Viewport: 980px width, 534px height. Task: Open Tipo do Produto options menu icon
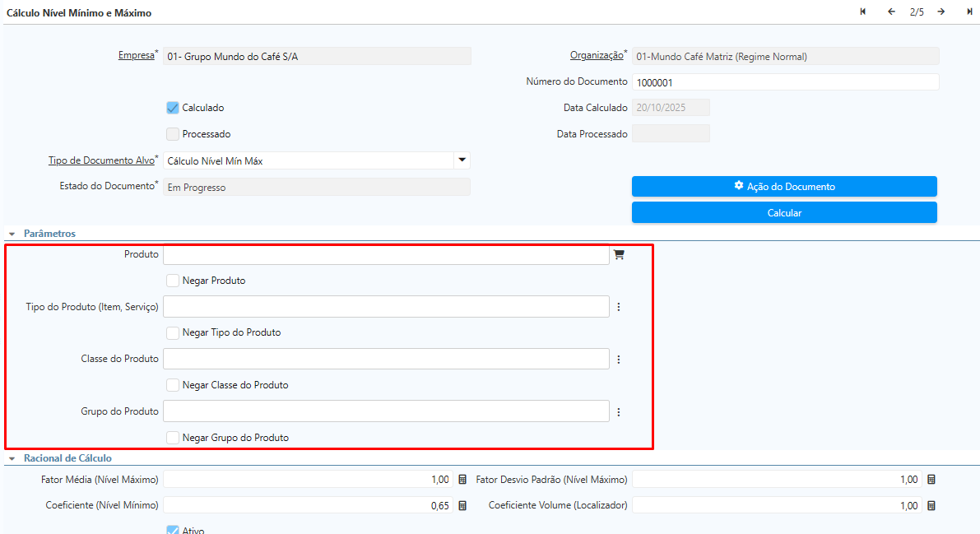click(619, 307)
